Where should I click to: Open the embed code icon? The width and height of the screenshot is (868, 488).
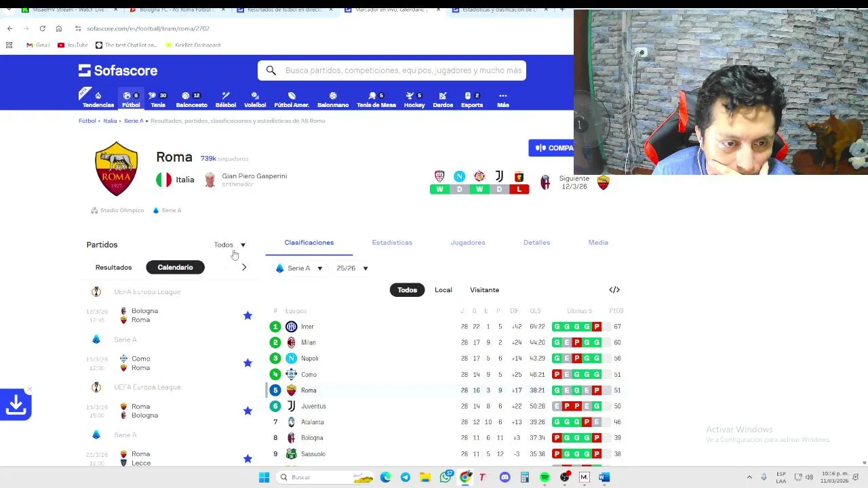click(614, 290)
